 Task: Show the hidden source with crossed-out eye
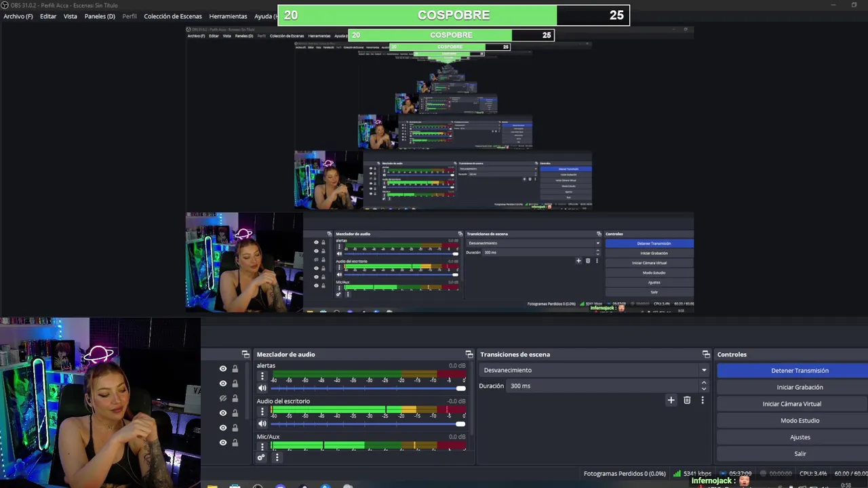pos(222,399)
